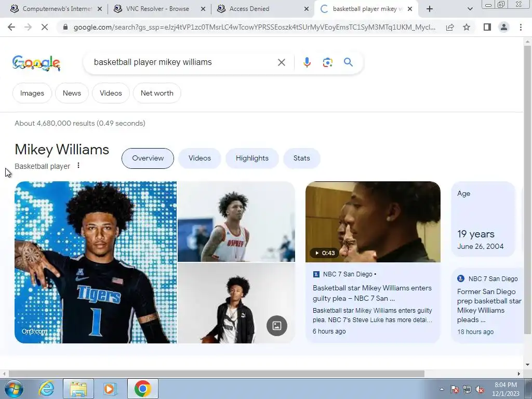Click the muted volume tray icon
Screen dimensions: 532x399
pos(480,390)
